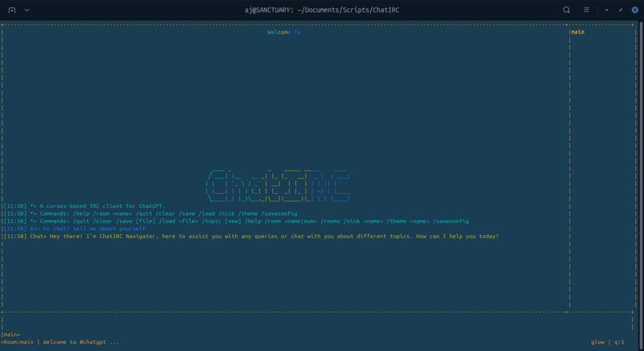Open the terminal search icon
This screenshot has width=644, height=351.
point(566,10)
